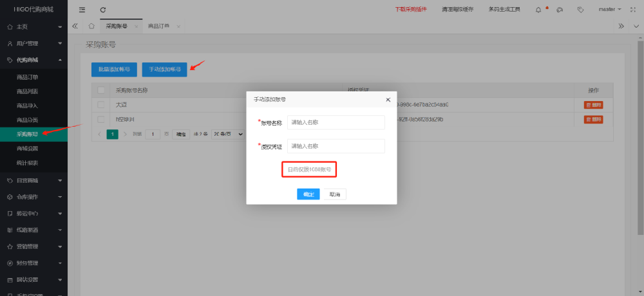Go to the home tab icon

[91, 26]
